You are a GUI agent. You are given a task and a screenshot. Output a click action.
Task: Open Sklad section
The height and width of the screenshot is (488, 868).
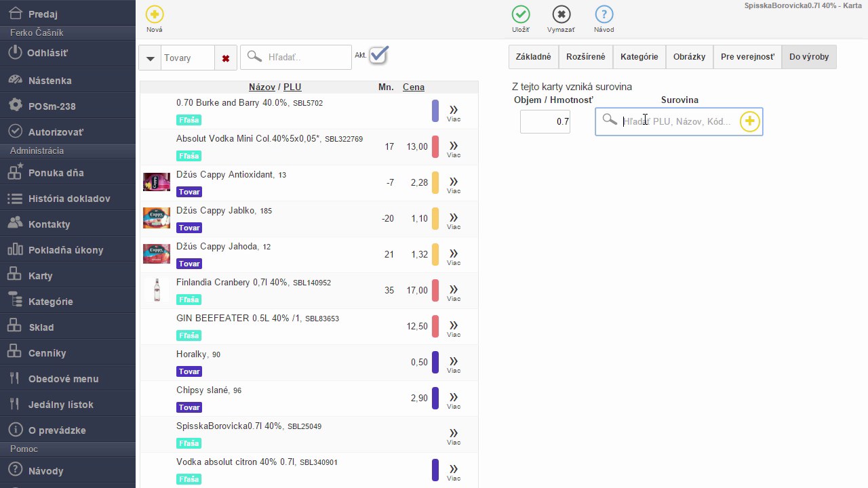(x=68, y=327)
